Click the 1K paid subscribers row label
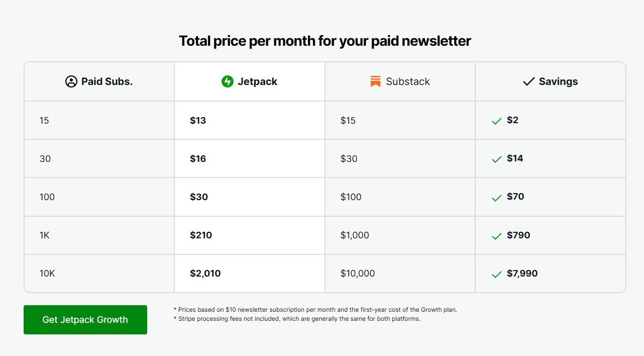This screenshot has height=356, width=644. click(45, 235)
